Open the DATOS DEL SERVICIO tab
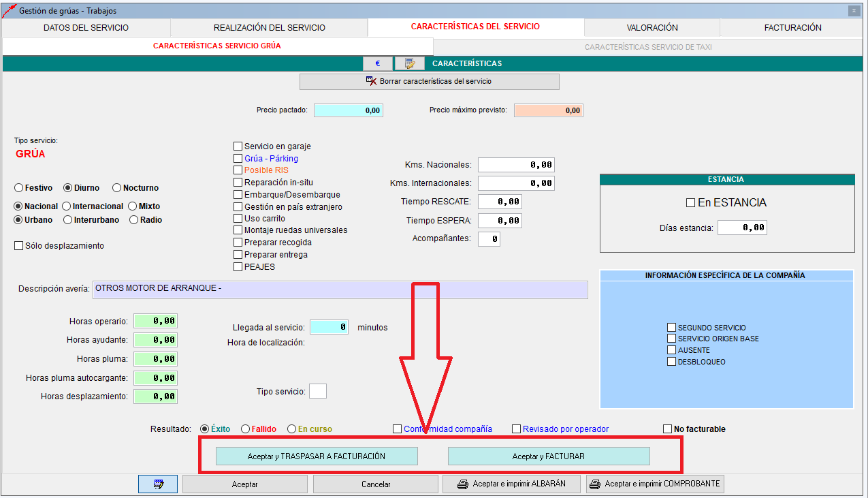 (86, 28)
